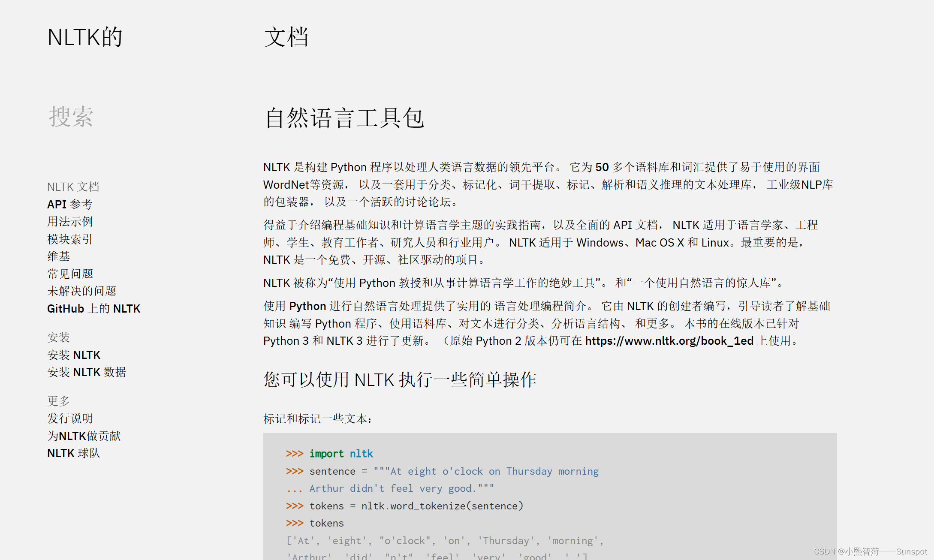Open GitHub 上的 NLTK link
The image size is (934, 560).
click(93, 309)
